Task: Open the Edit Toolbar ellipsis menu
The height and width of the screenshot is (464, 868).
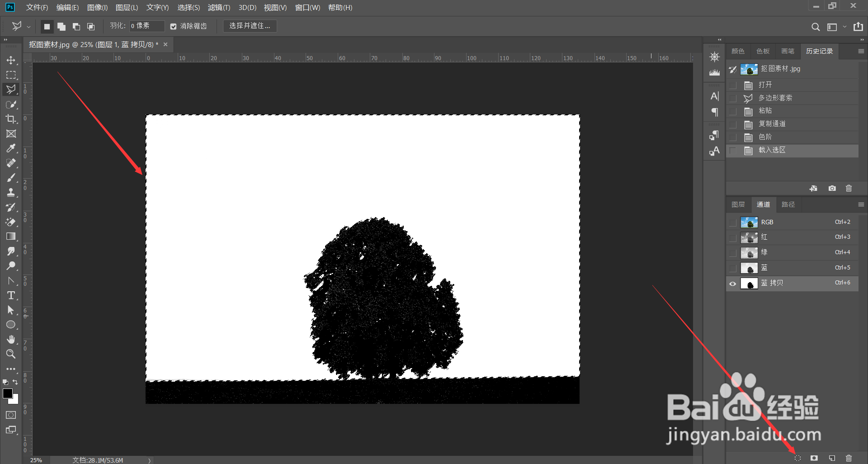Action: (x=11, y=369)
